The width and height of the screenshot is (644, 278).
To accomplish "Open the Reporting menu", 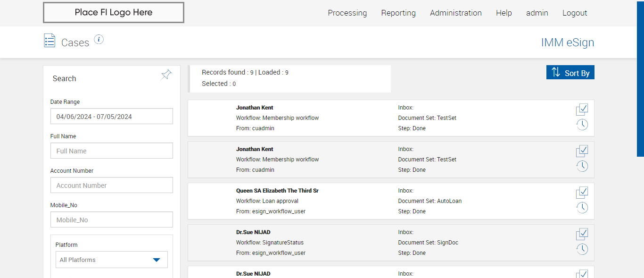I will coord(398,13).
